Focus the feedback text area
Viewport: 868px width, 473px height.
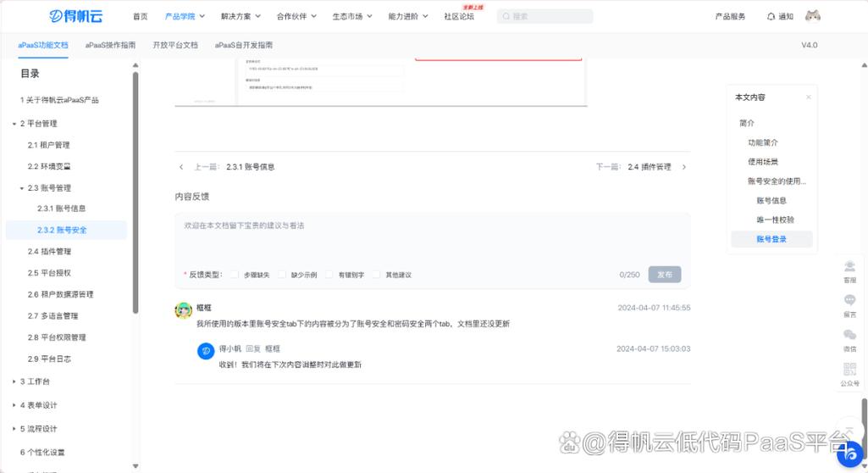[433, 239]
